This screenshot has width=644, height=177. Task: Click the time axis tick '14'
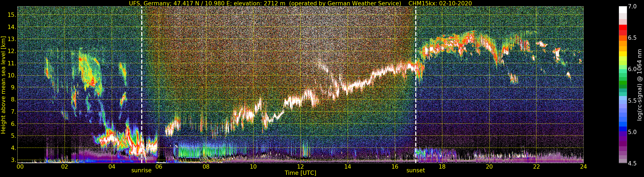click(347, 166)
